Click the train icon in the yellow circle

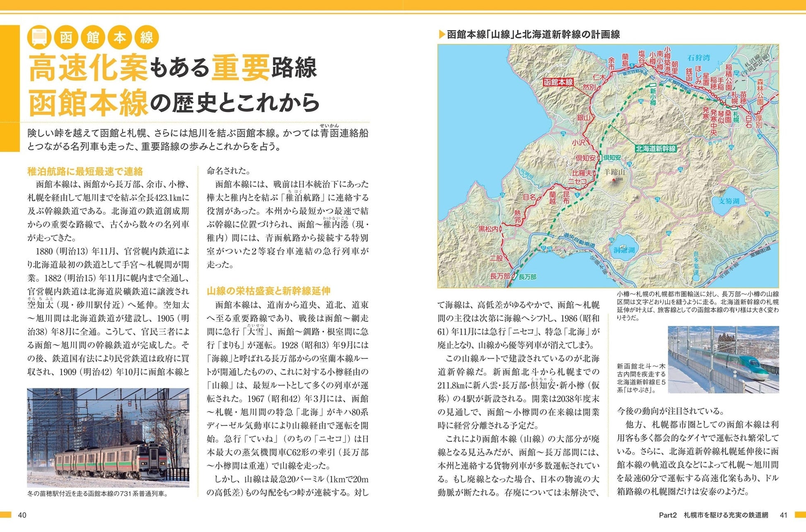[39, 37]
